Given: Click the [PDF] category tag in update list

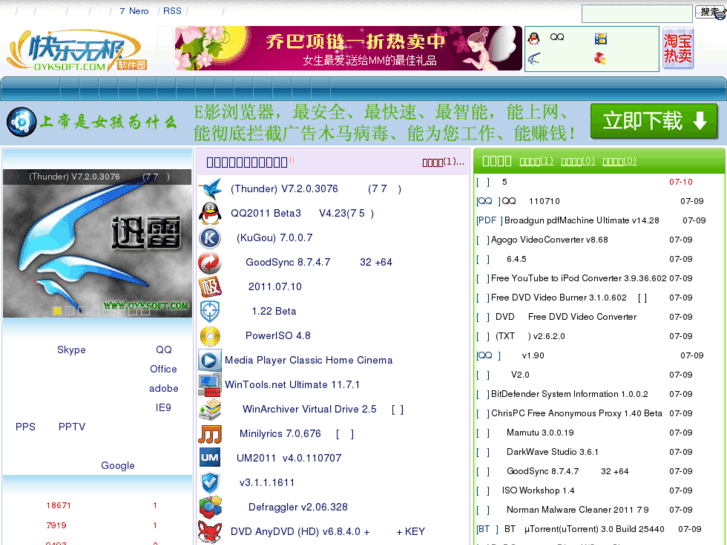Looking at the screenshot, I should click(x=490, y=220).
